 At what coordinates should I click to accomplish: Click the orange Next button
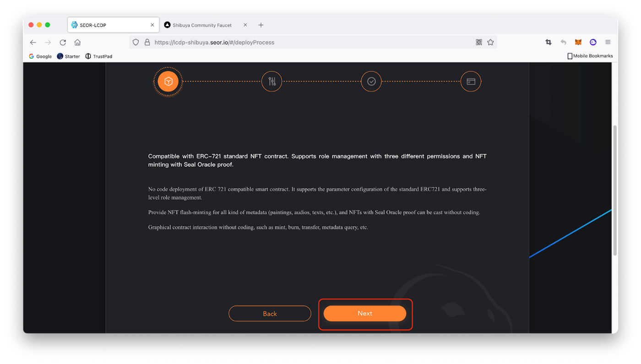point(365,314)
